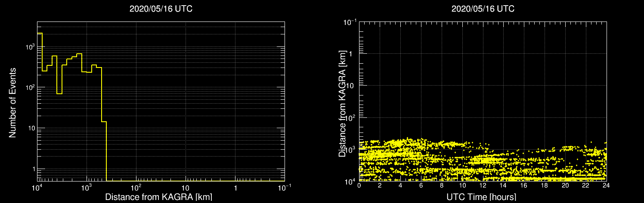
Task: Click the 16 tick on UTC Time axis
Action: (x=523, y=185)
